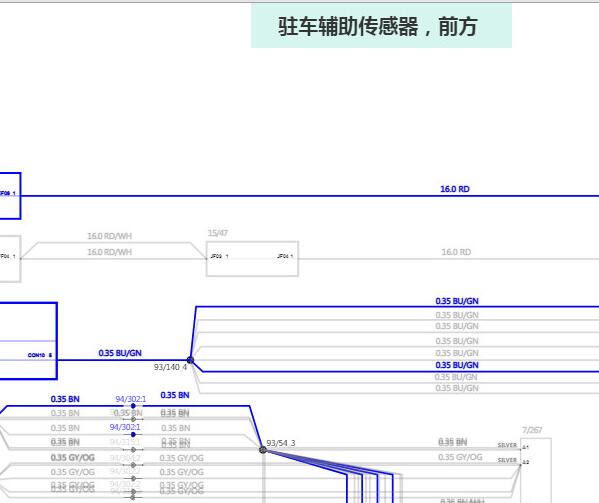Click the lower 16.0 RD/WH wire label
Viewport: 599px width, 503px height.
110,252
